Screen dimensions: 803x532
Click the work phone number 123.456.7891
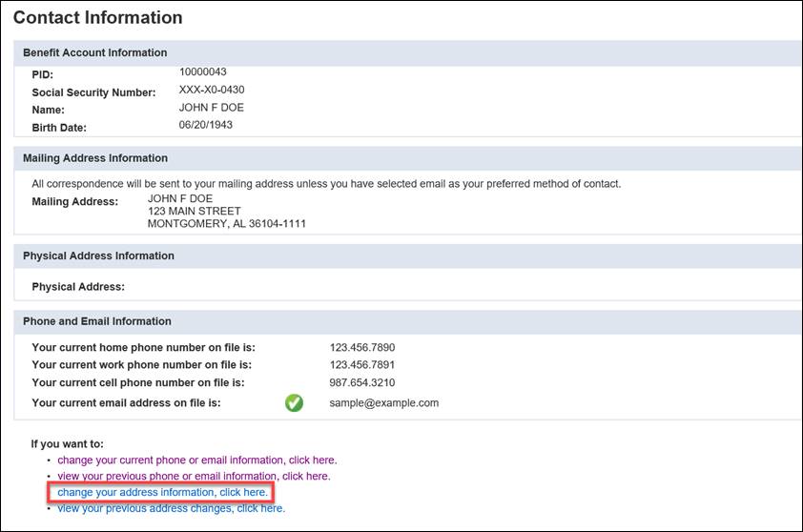click(362, 365)
